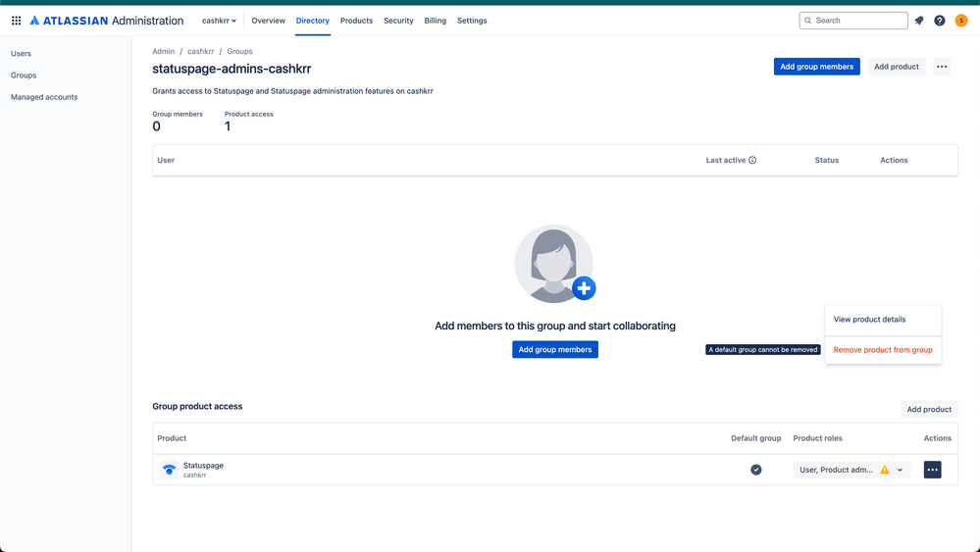This screenshot has height=552, width=980.
Task: Click the search magnifier icon
Action: click(x=808, y=21)
